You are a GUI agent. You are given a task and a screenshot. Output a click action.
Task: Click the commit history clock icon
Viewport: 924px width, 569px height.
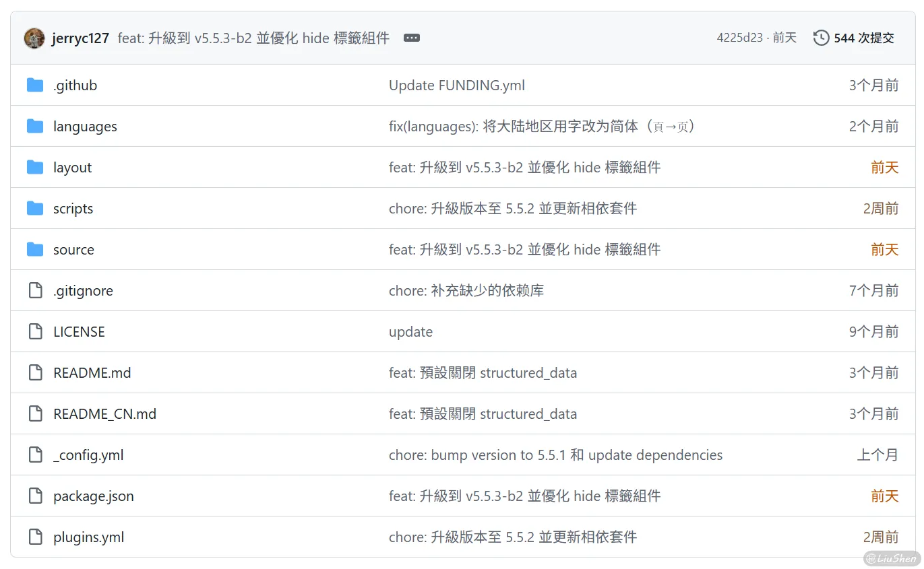(x=821, y=38)
